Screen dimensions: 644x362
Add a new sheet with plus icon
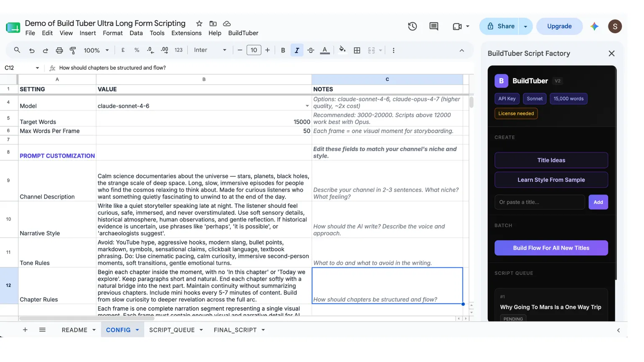pos(25,330)
